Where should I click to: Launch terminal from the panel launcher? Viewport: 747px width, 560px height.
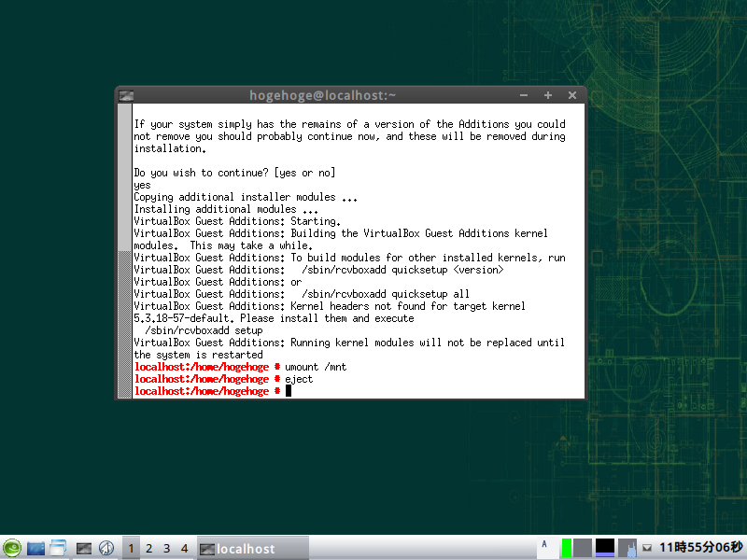click(x=84, y=549)
